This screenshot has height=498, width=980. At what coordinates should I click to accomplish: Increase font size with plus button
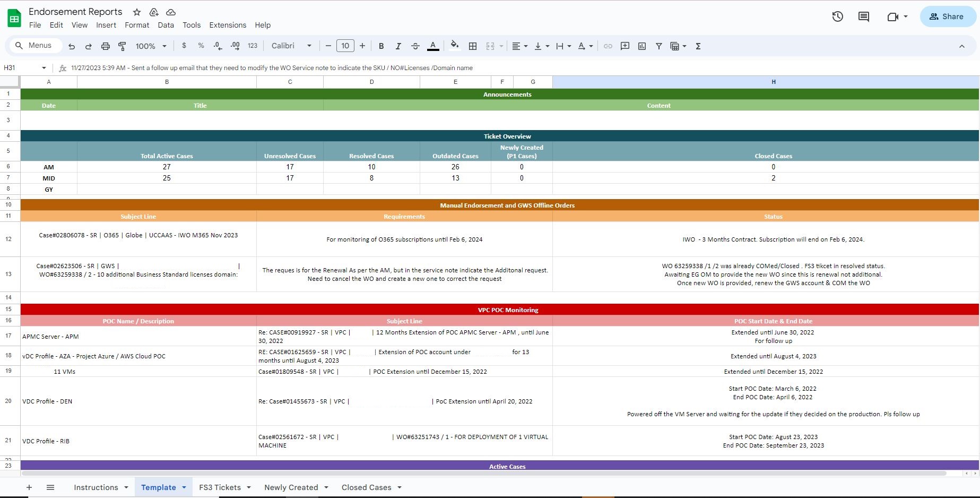coord(362,46)
